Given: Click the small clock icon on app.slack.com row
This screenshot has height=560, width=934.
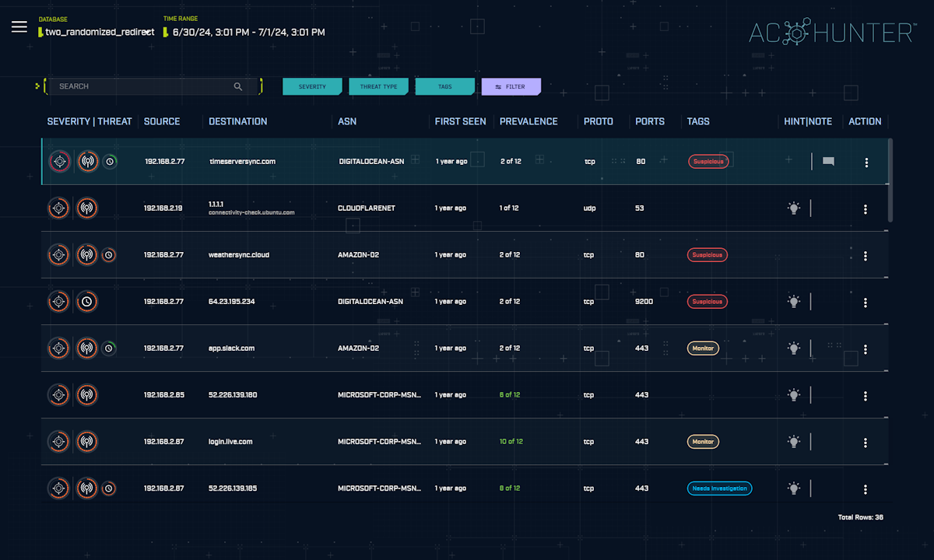Looking at the screenshot, I should (110, 348).
